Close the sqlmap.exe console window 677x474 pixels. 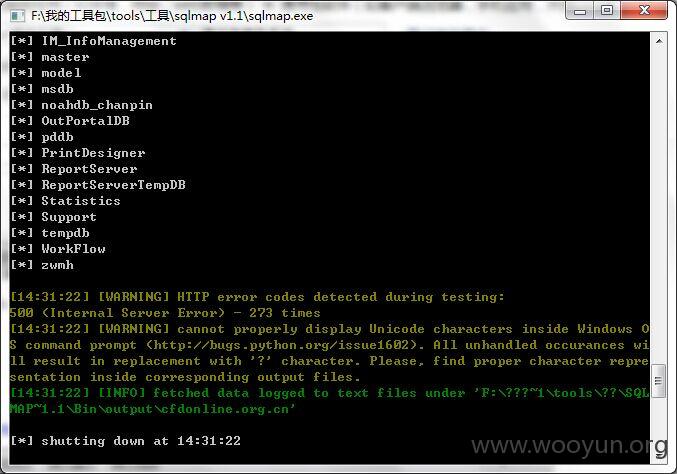coord(644,10)
